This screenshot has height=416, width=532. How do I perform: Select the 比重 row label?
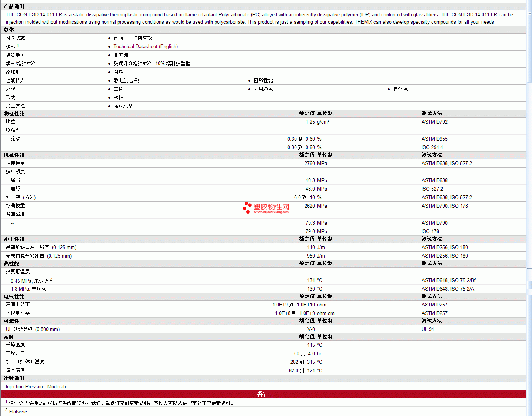11,121
